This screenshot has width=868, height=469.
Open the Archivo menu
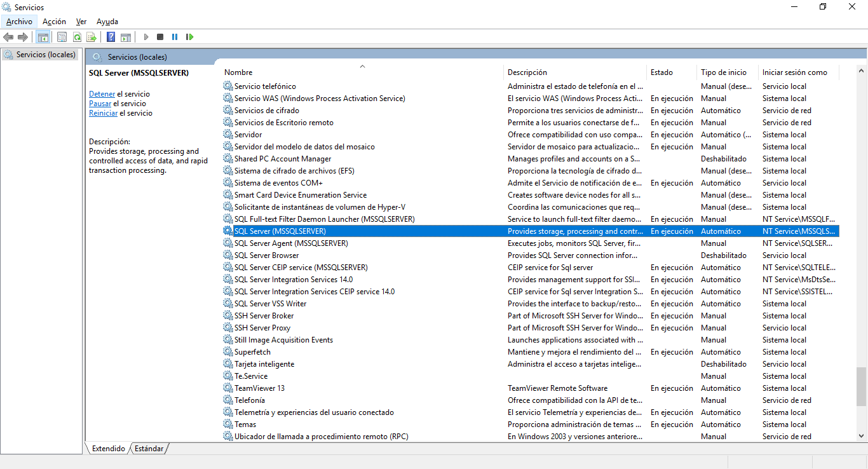(19, 22)
